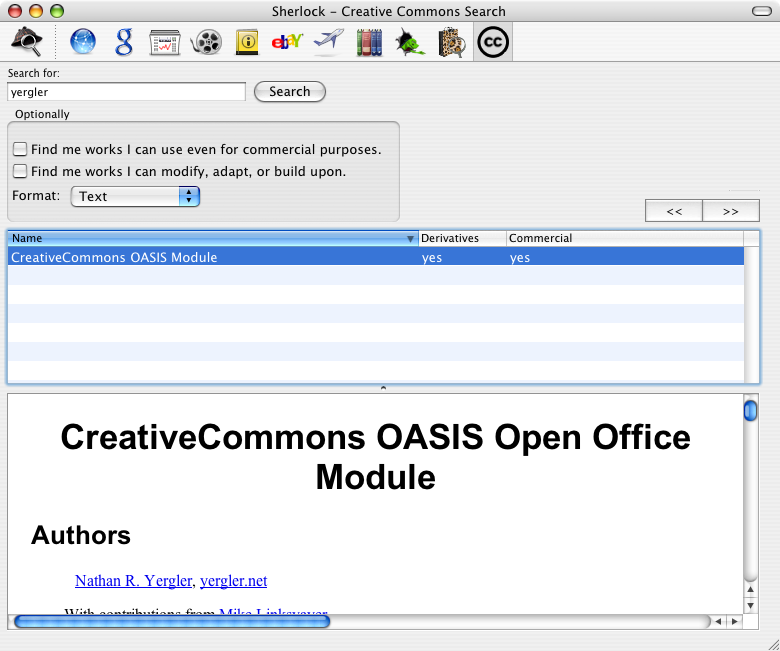Screen dimensions: 780x651
Task: Click the horizontal scrollbar thumb in preview
Action: tap(172, 621)
